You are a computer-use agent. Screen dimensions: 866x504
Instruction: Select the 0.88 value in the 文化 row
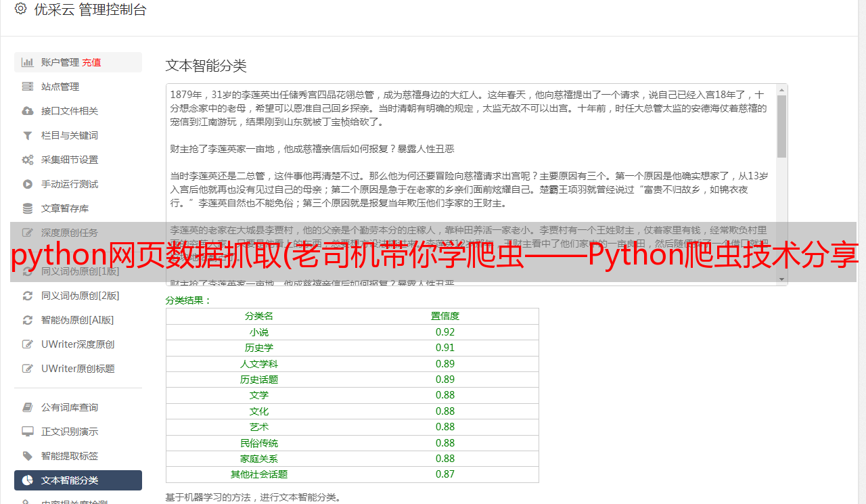point(445,411)
